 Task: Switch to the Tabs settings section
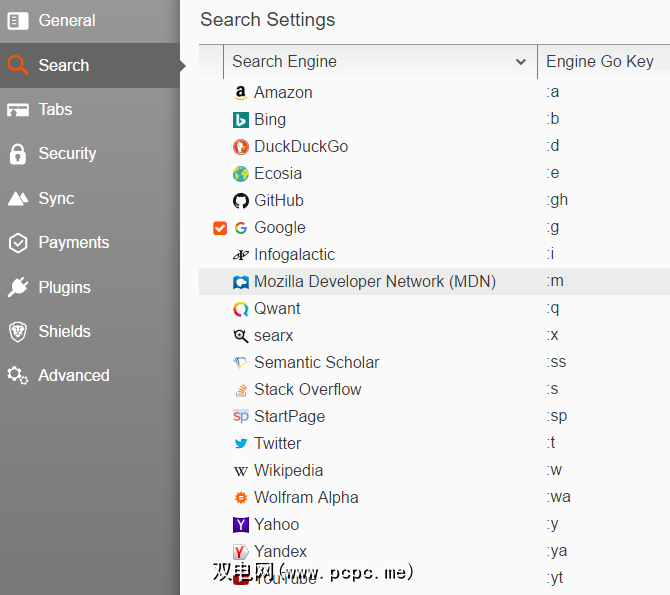(55, 110)
